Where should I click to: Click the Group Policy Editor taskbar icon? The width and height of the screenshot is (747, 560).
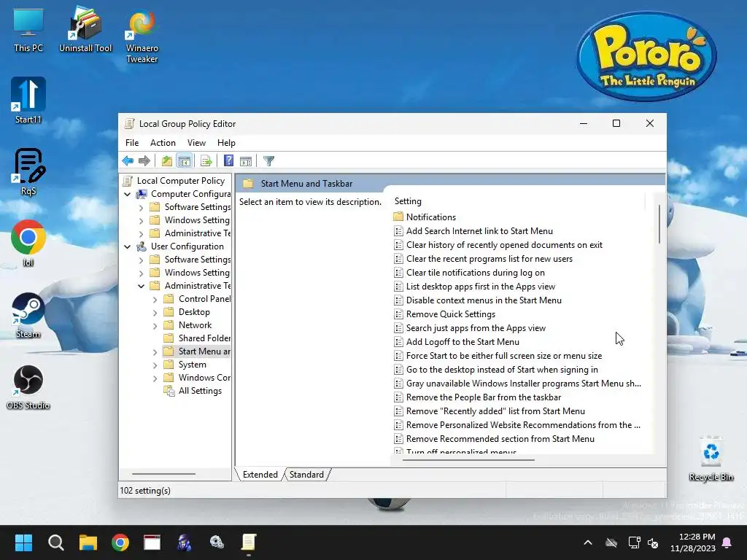(248, 542)
